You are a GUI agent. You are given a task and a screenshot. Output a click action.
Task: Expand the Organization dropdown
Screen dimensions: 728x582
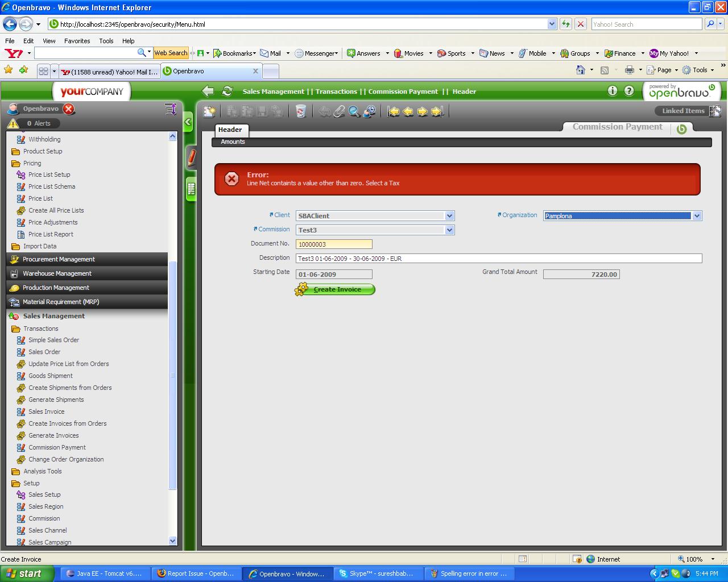(697, 216)
